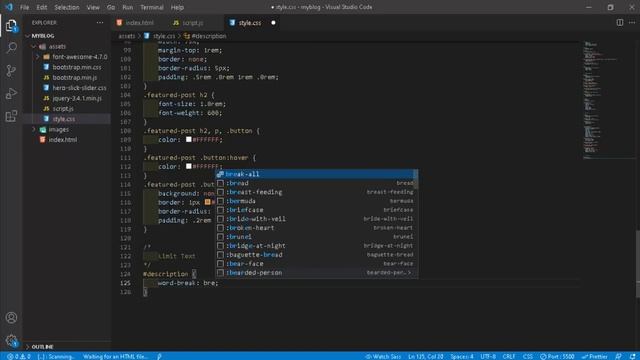Image resolution: width=640 pixels, height=360 pixels.
Task: Click the feedback icon in status bar
Action: [x=618, y=356]
